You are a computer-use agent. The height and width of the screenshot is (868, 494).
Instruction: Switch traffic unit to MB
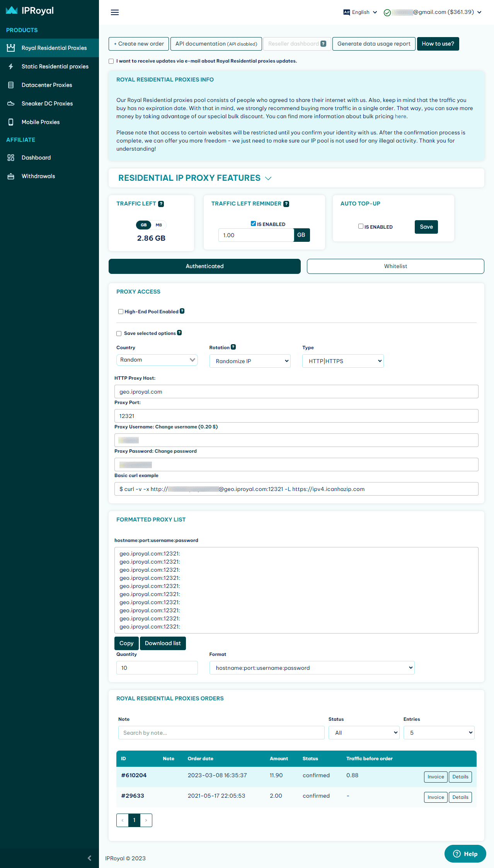(x=159, y=225)
